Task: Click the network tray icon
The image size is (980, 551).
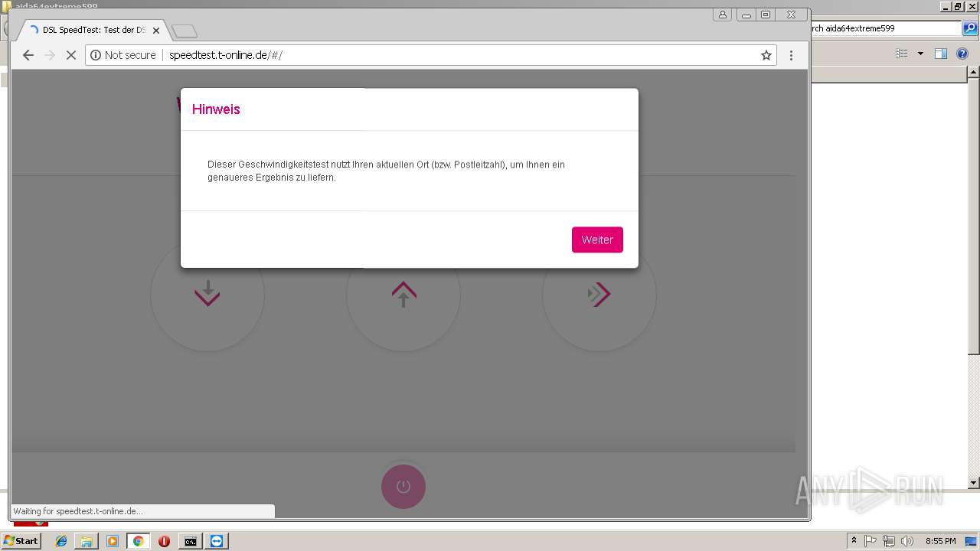Action: click(889, 541)
